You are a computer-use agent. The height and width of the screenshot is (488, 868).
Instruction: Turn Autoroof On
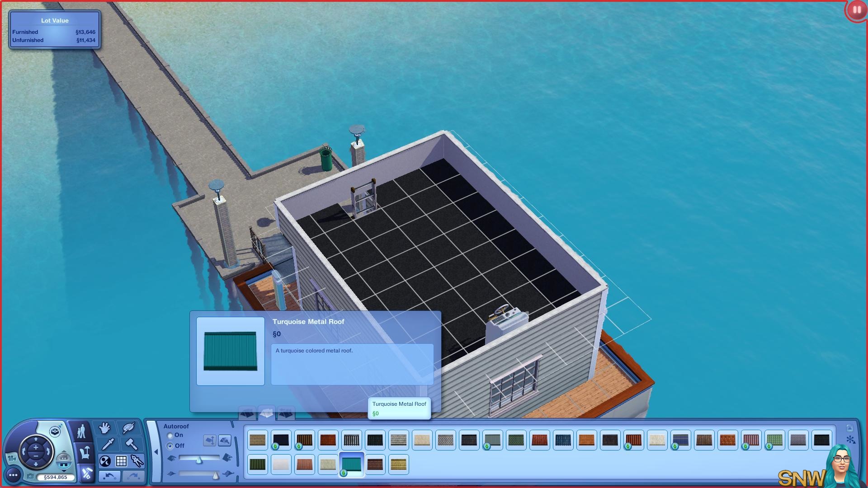click(170, 436)
